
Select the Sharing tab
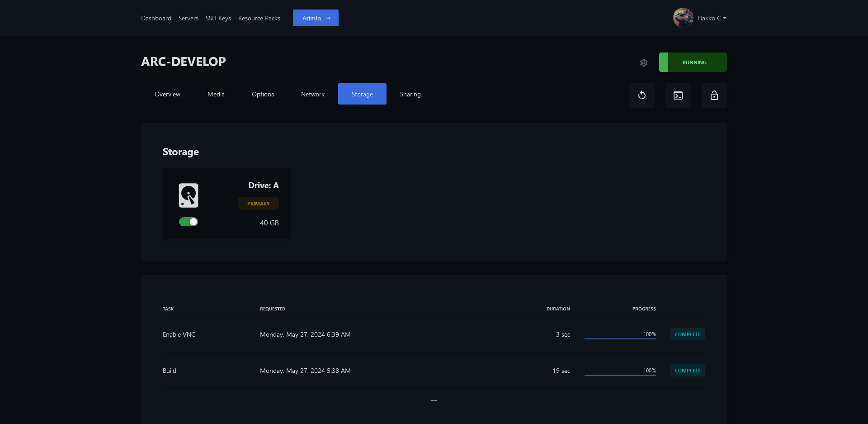tap(410, 94)
